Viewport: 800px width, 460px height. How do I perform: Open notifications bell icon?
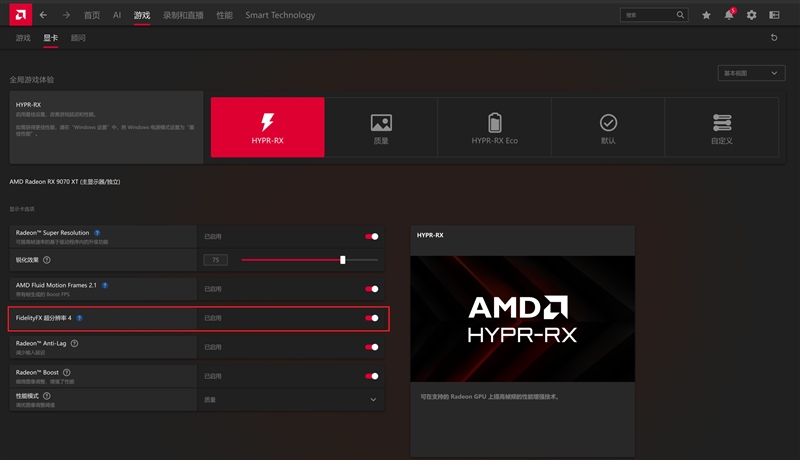tap(729, 15)
